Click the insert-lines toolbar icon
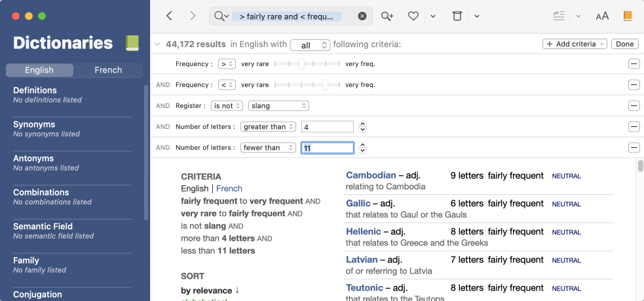644x301 pixels. [559, 16]
